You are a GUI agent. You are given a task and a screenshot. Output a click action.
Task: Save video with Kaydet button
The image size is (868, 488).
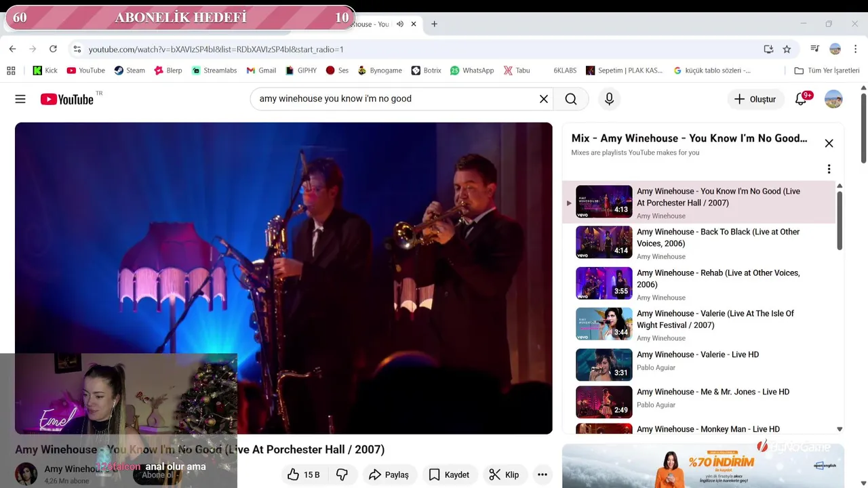449,474
